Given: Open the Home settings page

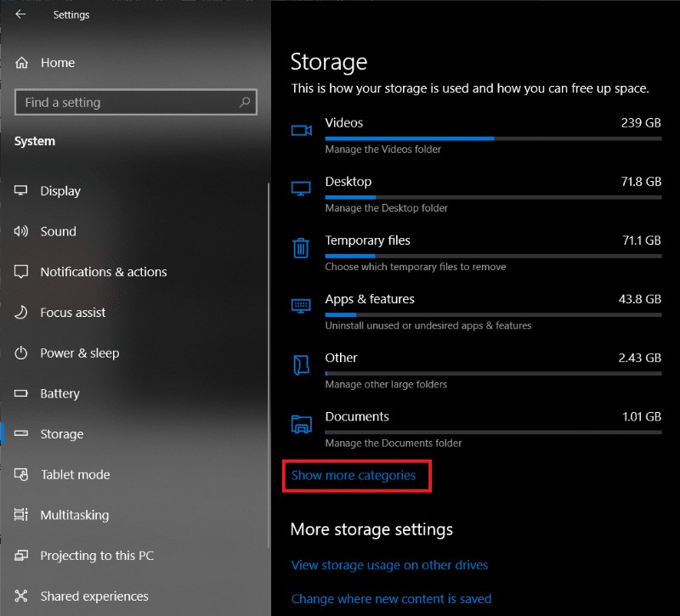Looking at the screenshot, I should tap(57, 63).
